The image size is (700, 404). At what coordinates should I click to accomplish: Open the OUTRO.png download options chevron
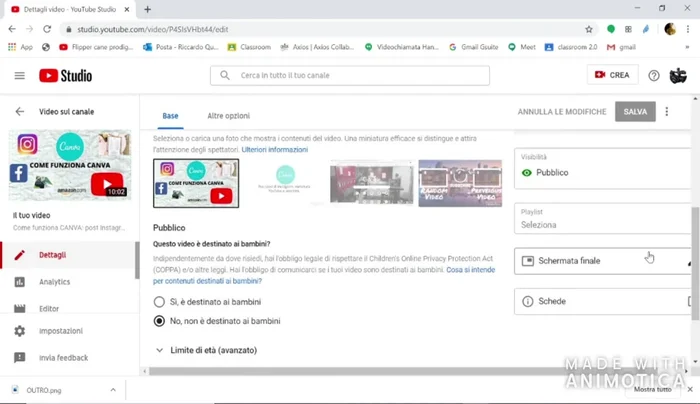(113, 390)
